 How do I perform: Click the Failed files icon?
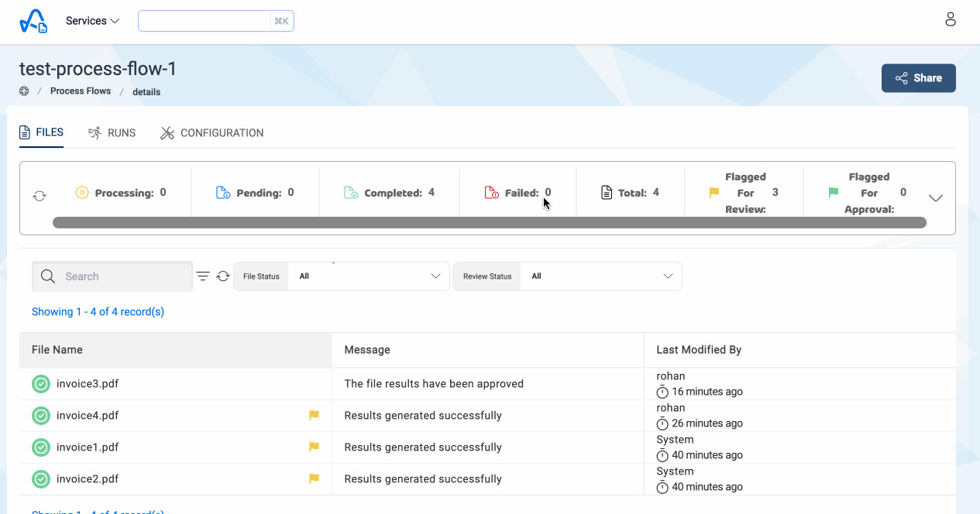(490, 192)
